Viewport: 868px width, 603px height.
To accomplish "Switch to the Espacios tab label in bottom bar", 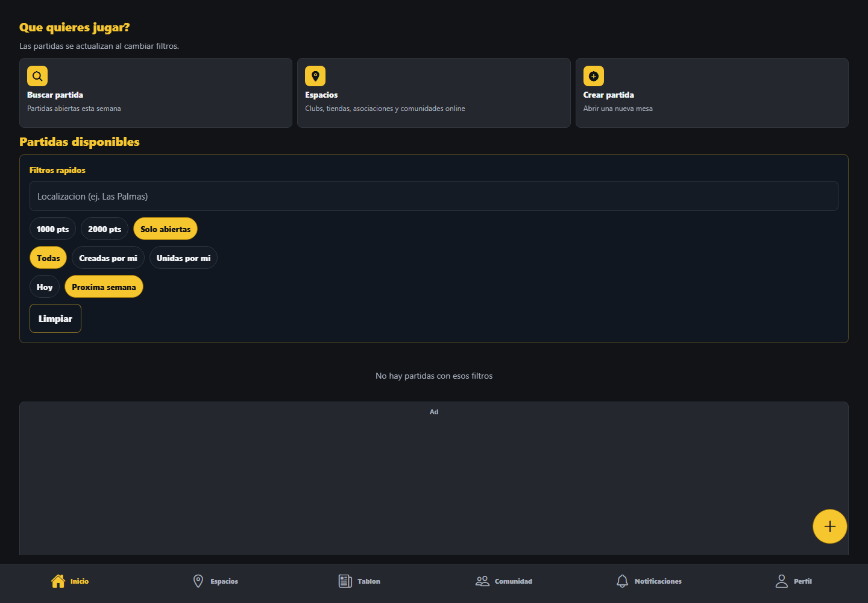I will point(224,581).
